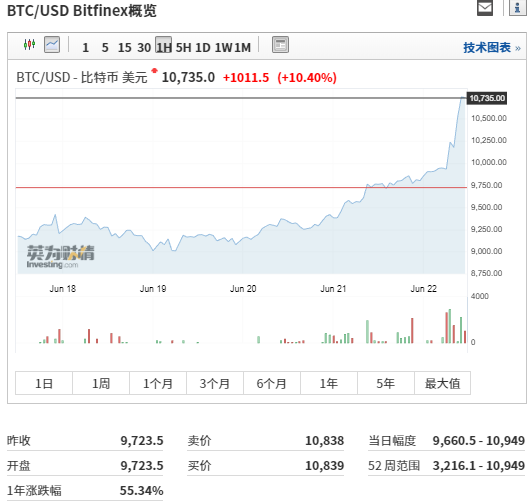Select the area line chart icon
Image resolution: width=531 pixels, height=501 pixels.
point(52,44)
